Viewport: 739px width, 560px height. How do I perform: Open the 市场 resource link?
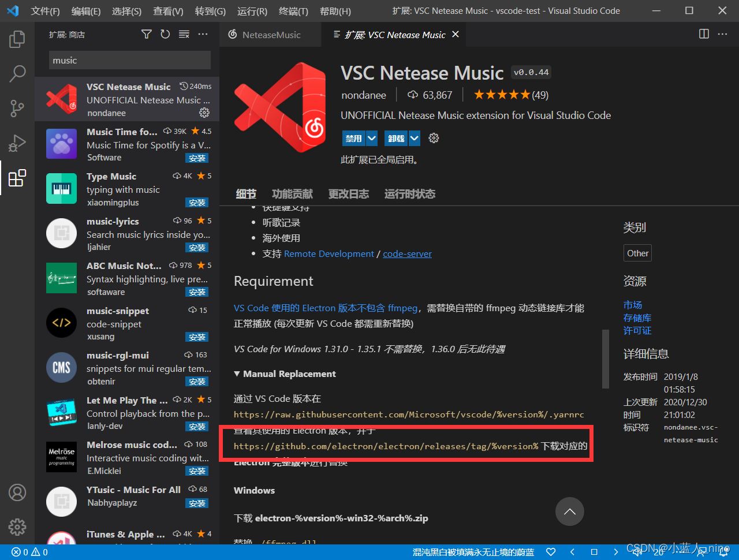click(633, 305)
